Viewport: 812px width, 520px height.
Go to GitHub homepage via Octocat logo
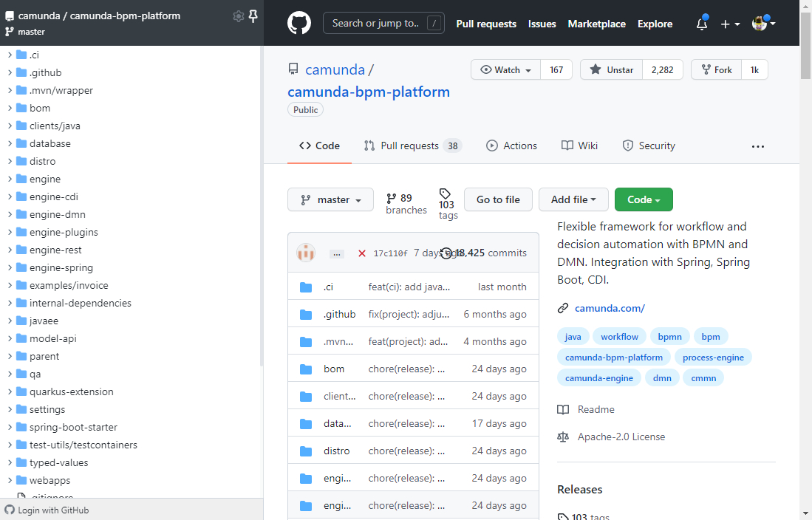coord(299,24)
